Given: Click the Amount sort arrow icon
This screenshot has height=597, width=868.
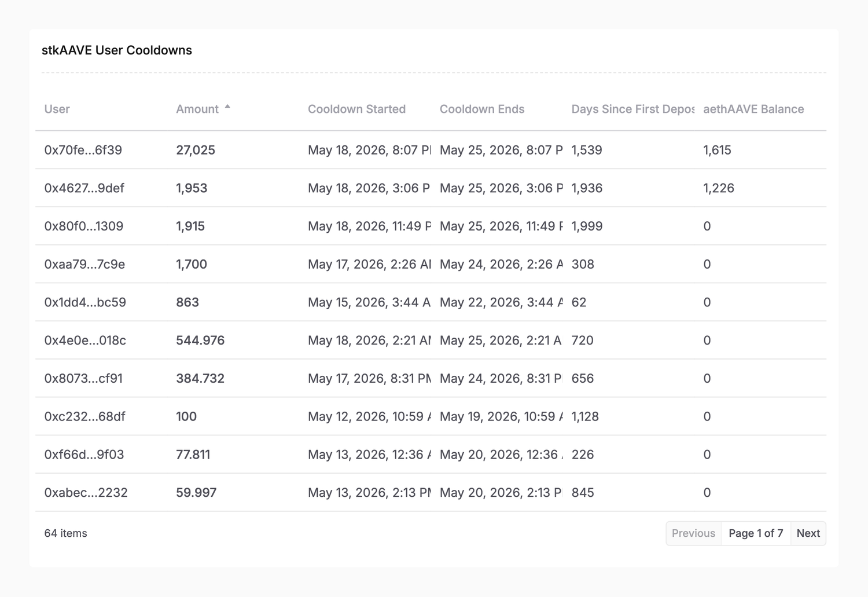Looking at the screenshot, I should tap(227, 107).
